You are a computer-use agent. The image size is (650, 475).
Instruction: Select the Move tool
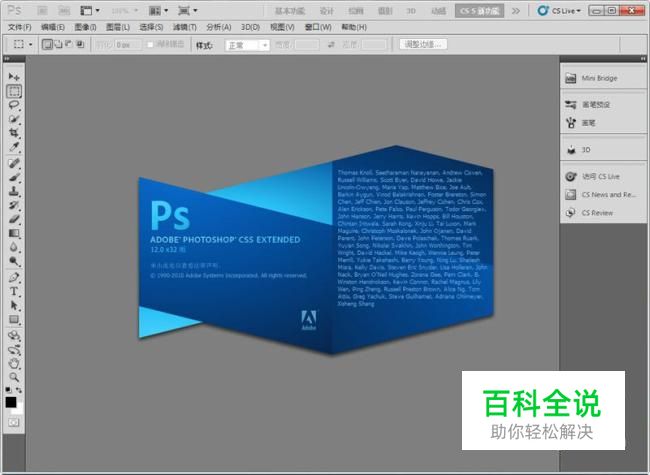click(x=14, y=77)
